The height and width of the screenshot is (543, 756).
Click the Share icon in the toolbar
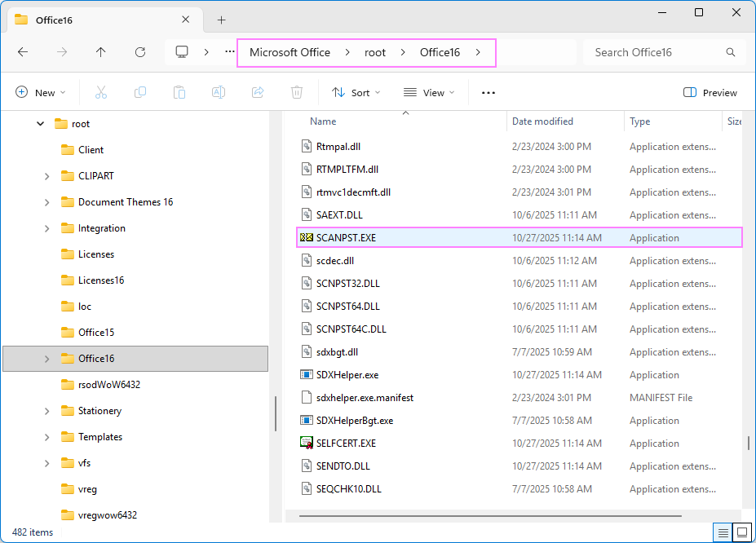[257, 91]
